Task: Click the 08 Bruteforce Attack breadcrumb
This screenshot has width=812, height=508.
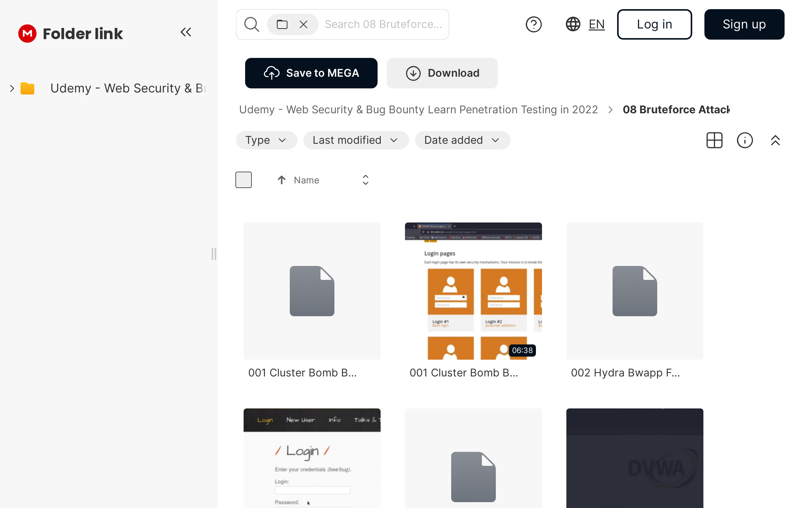Action: 676,109
